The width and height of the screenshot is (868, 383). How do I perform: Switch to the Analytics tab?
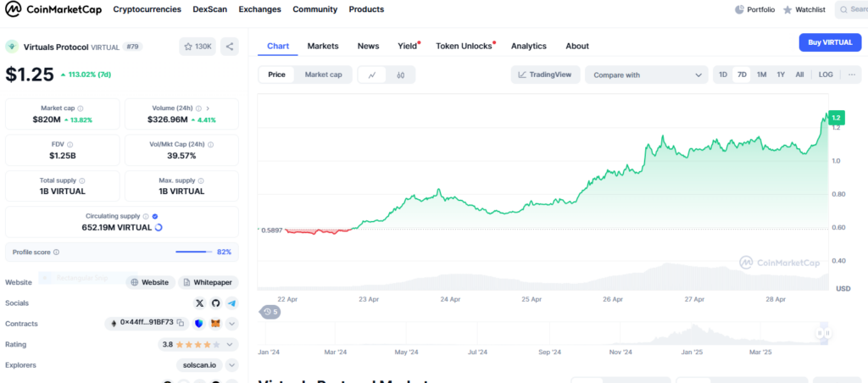point(529,46)
